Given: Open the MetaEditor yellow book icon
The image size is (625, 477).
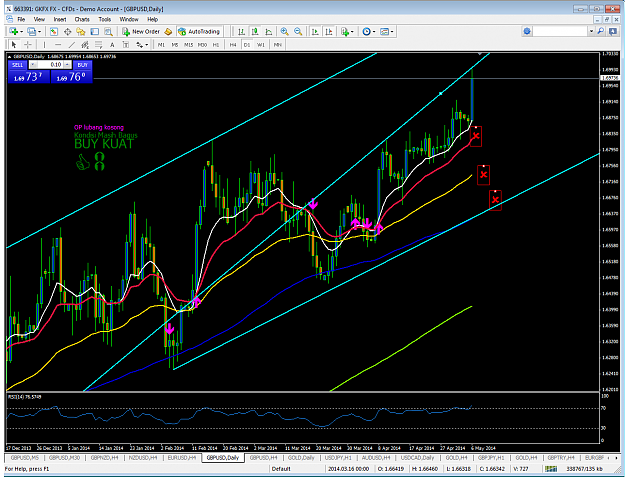Looking at the screenshot, I should tap(168, 31).
